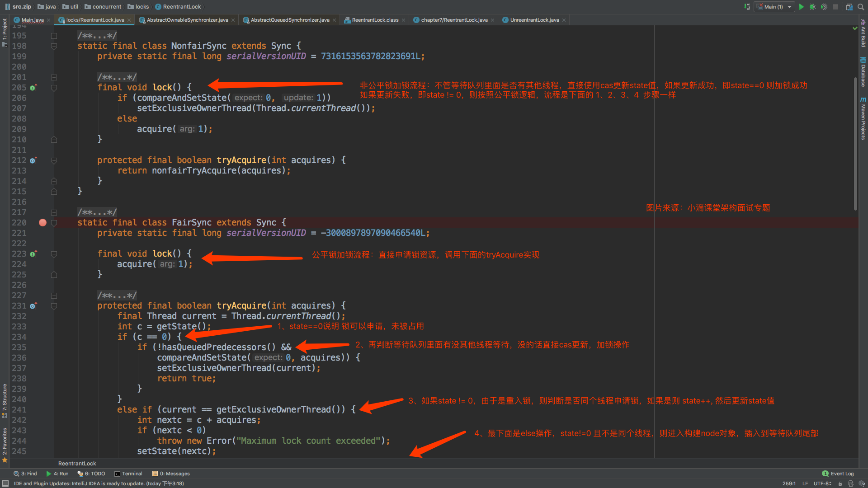Close the Main.java tab
This screenshot has height=488, width=868.
[x=48, y=20]
